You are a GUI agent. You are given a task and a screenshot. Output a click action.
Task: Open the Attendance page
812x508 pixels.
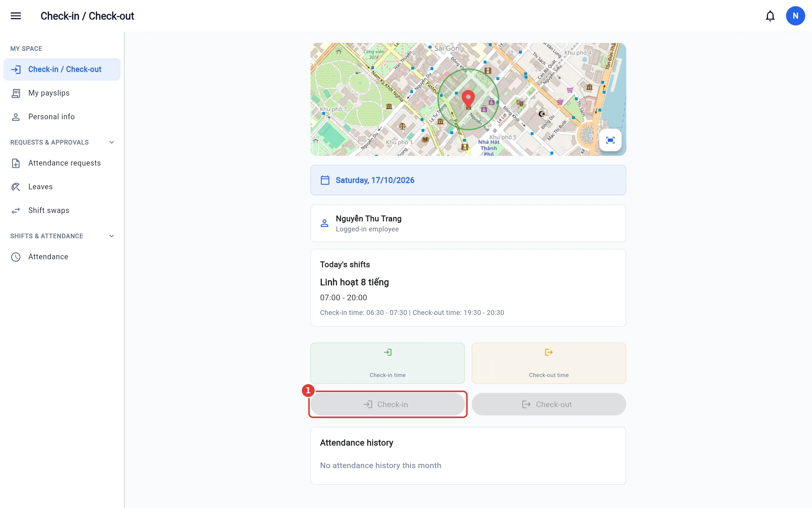pyautogui.click(x=62, y=257)
